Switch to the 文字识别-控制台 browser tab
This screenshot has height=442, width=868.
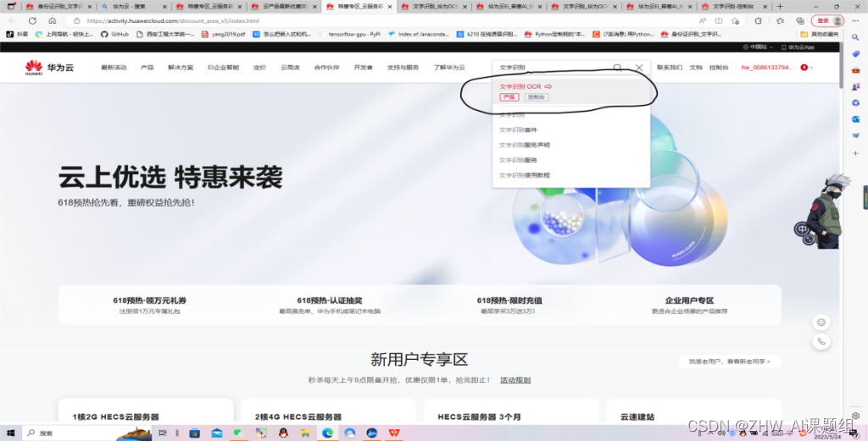[x=733, y=6]
